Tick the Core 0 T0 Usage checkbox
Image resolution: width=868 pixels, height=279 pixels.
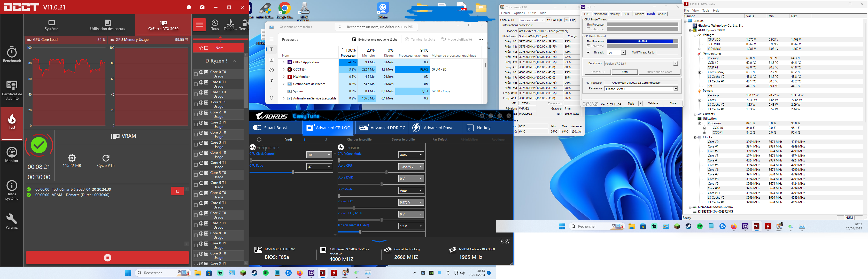[196, 74]
